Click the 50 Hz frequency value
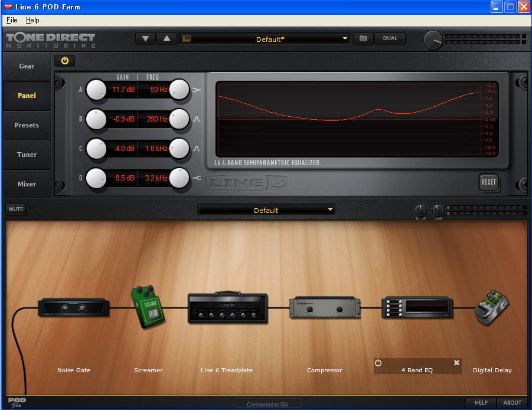The image size is (532, 410). click(x=159, y=90)
